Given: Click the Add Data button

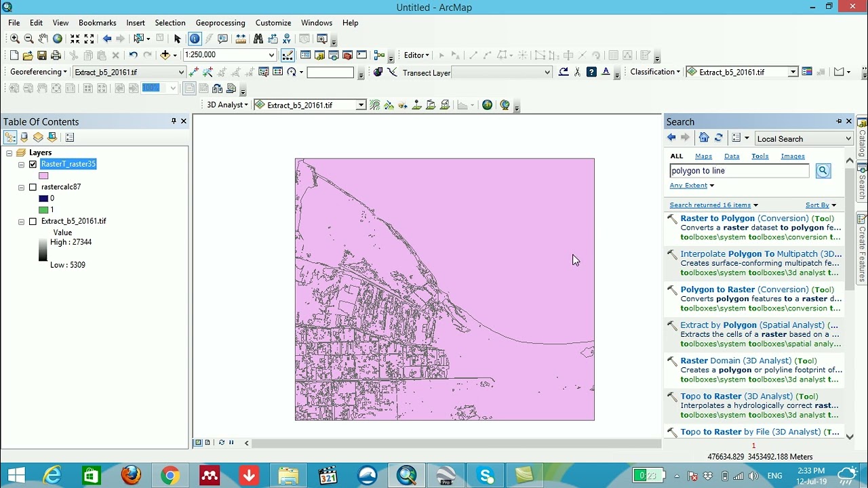Looking at the screenshot, I should pos(165,55).
